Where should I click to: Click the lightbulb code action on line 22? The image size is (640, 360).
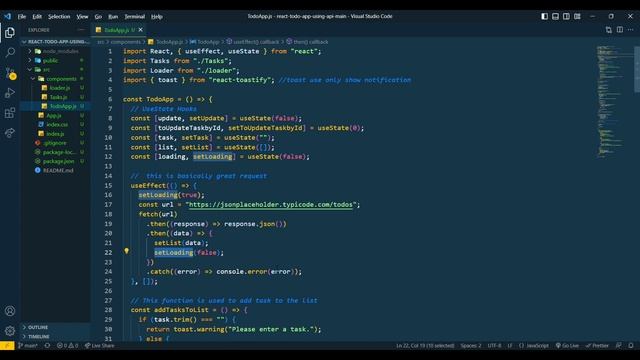pos(127,251)
